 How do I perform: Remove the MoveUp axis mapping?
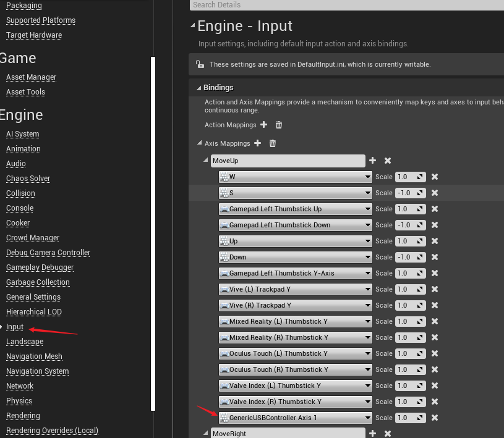pyautogui.click(x=388, y=161)
